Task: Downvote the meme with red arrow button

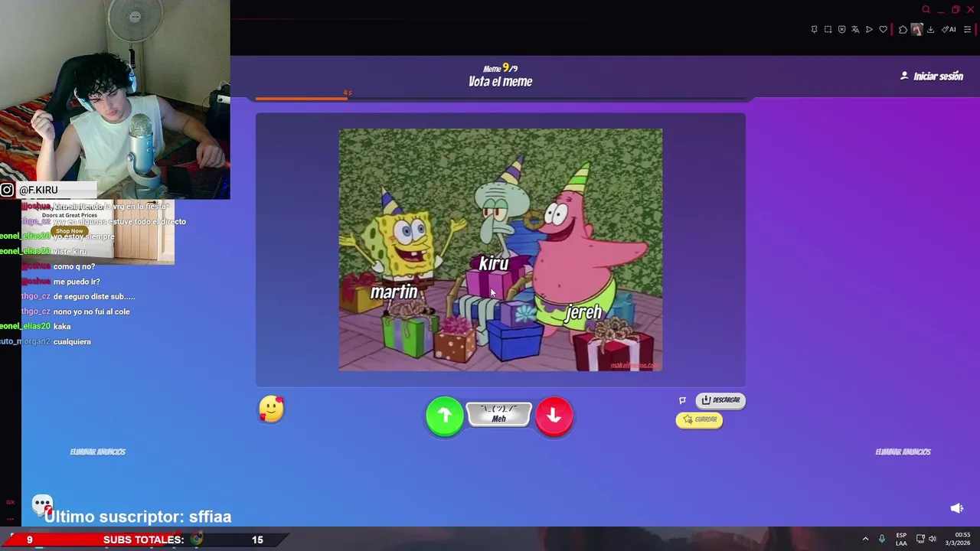Action: 554,416
